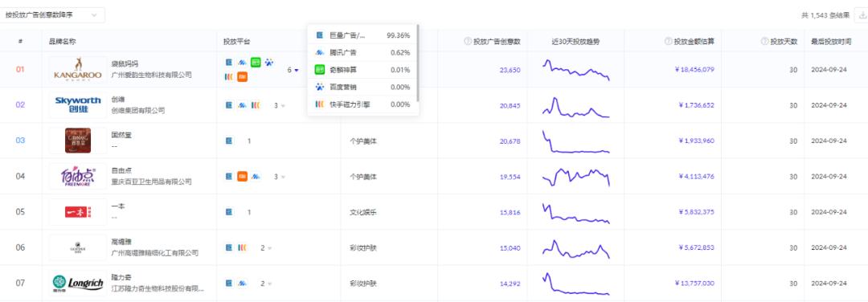Image resolution: width=868 pixels, height=302 pixels.
Task: Click help icon beside 投放金额估算 header
Action: click(668, 41)
